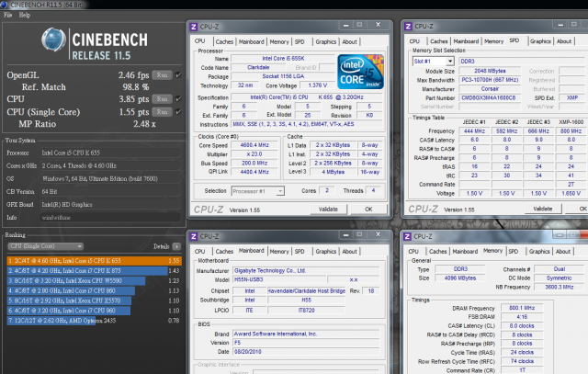Run the CPU Single Core benchmark
This screenshot has width=588, height=374.
coord(163,112)
